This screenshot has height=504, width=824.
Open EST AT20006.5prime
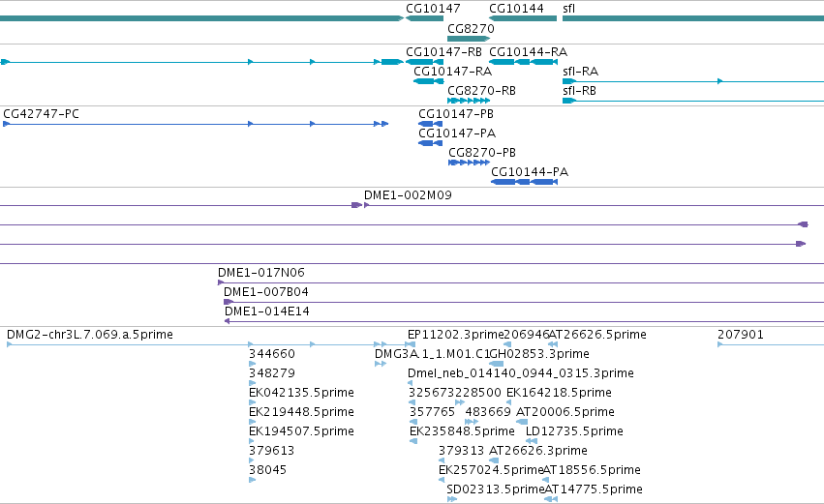(565, 412)
